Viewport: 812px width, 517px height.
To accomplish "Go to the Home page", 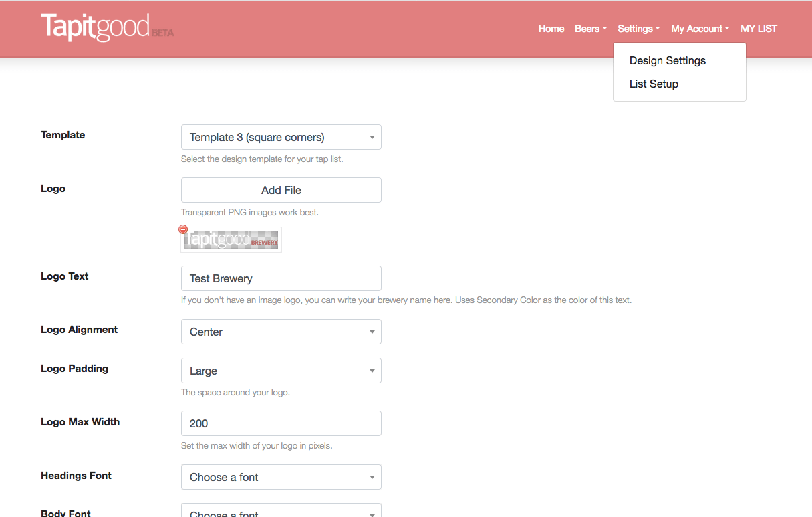I will click(x=551, y=29).
